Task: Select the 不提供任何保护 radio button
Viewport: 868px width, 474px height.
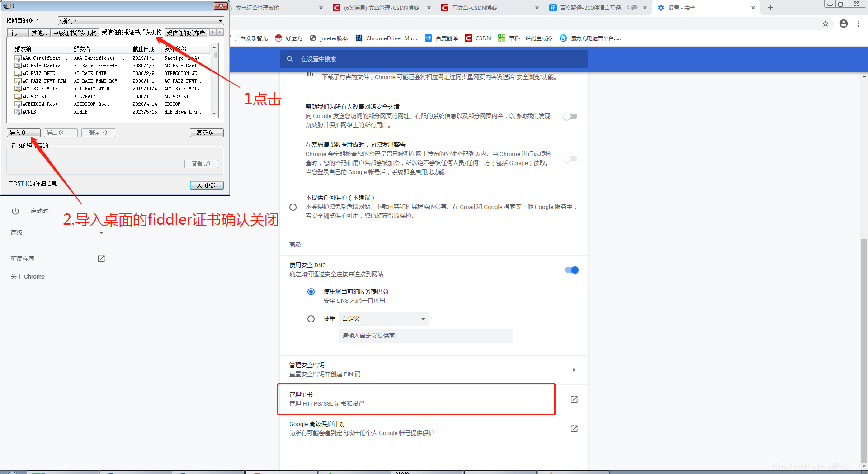Action: (x=293, y=207)
